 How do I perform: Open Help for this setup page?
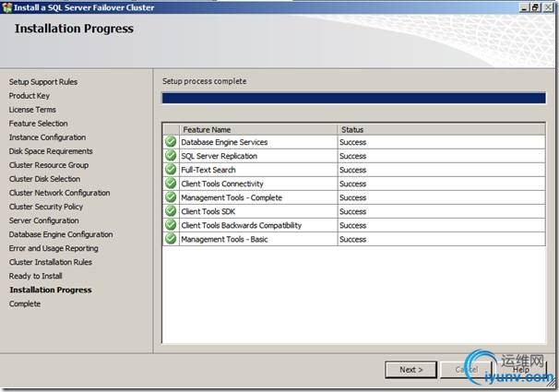tap(521, 370)
